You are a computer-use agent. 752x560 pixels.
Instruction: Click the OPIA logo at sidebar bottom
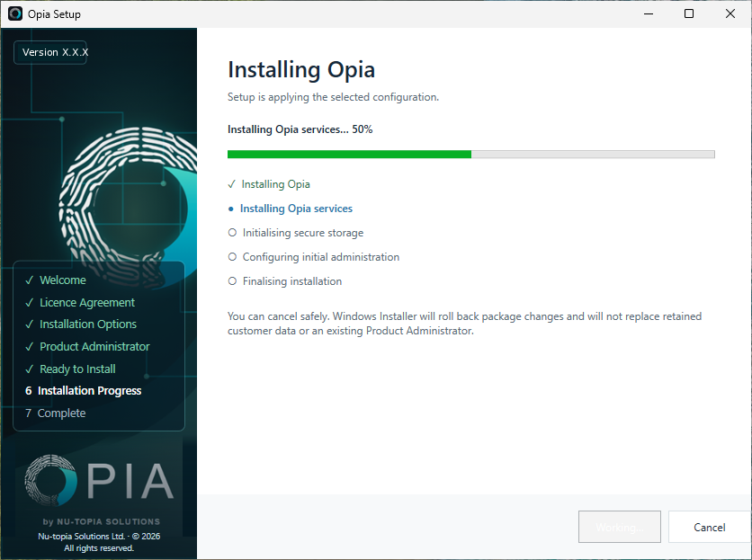point(99,480)
